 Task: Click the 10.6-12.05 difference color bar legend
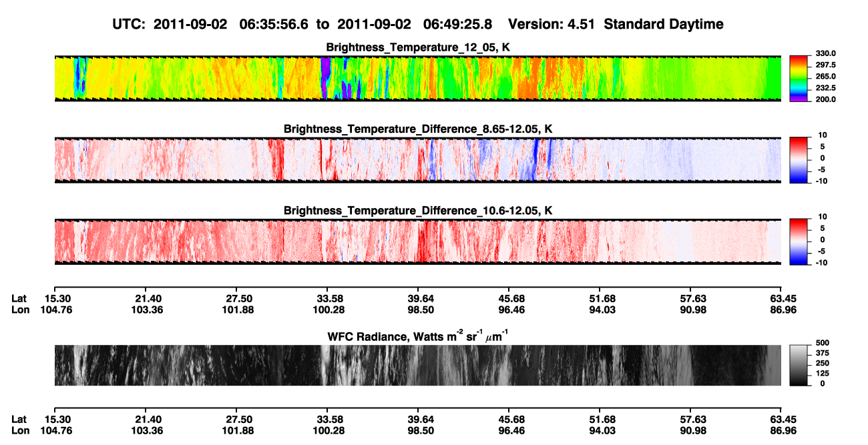[799, 240]
